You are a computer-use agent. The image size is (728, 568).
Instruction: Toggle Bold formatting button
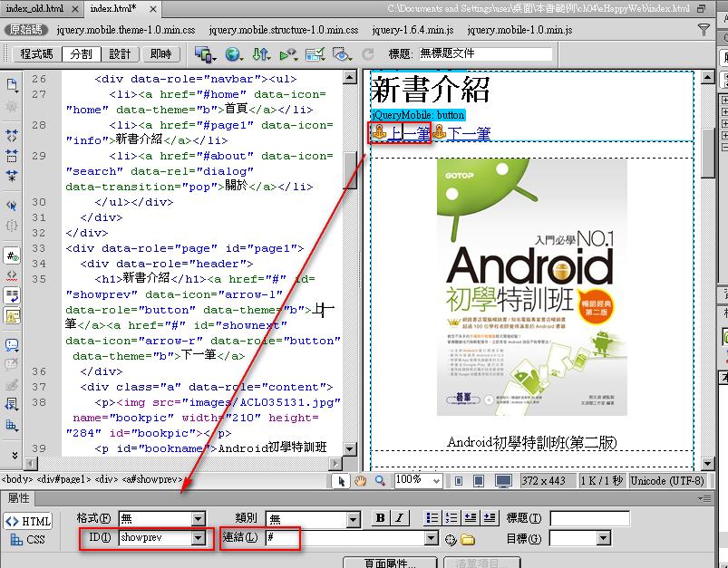pos(380,518)
